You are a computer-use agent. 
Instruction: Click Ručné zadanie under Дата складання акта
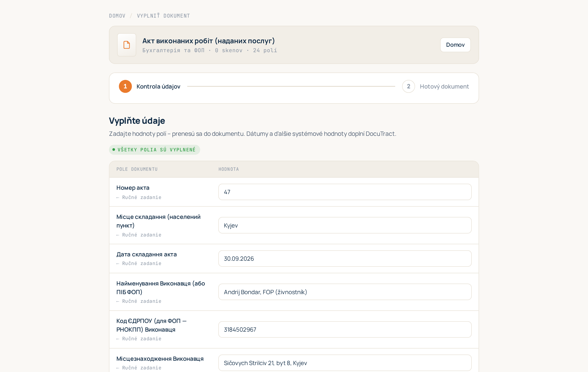139,264
